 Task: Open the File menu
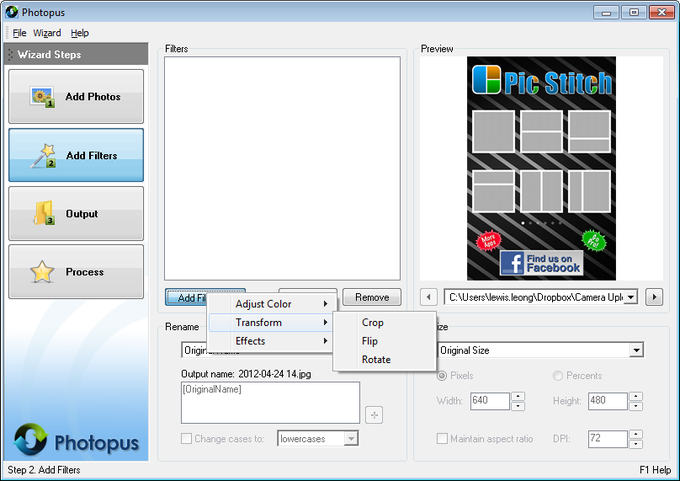pos(19,33)
